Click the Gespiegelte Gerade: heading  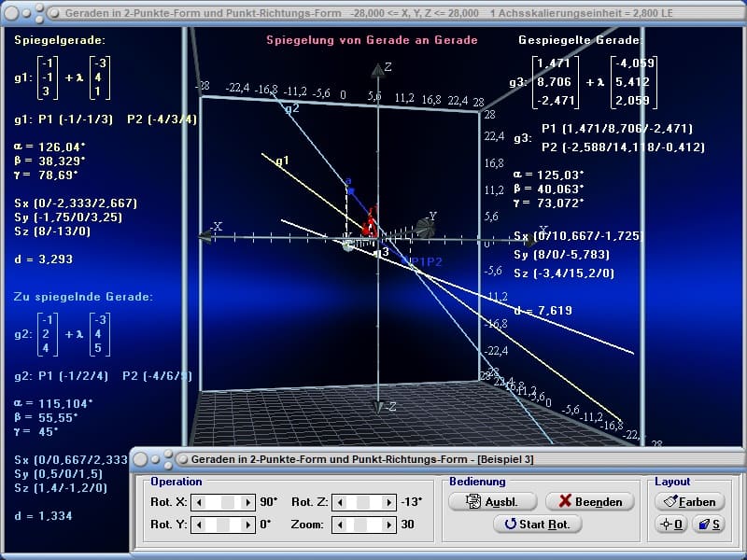click(581, 40)
